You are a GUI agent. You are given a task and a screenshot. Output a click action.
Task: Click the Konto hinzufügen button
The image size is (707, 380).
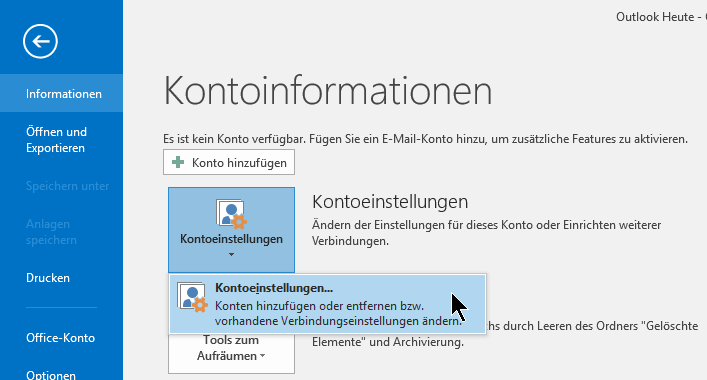coord(229,162)
